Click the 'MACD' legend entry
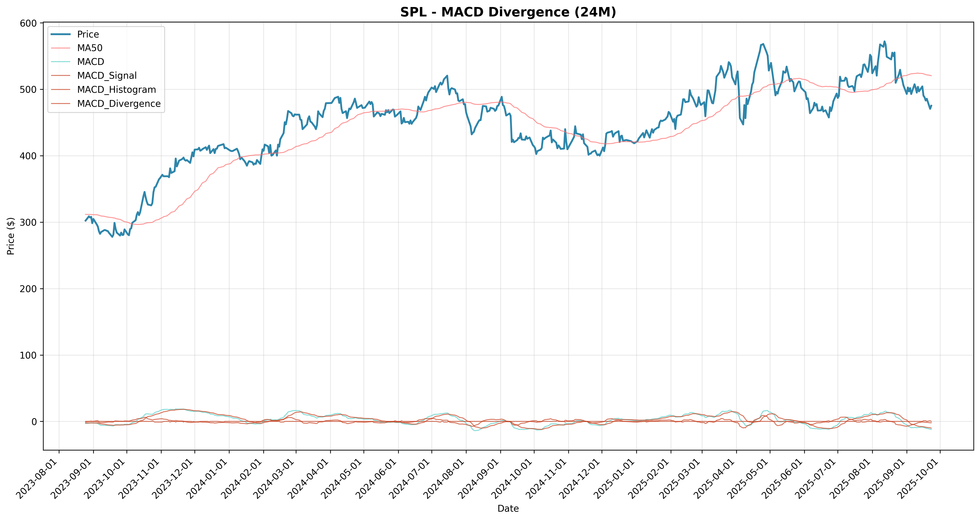Image resolution: width=980 pixels, height=520 pixels. pyautogui.click(x=91, y=62)
